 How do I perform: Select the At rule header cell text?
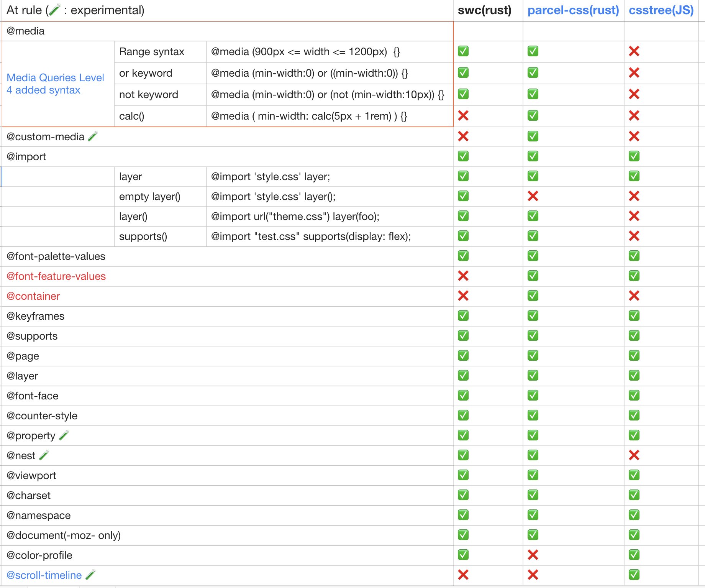click(75, 10)
